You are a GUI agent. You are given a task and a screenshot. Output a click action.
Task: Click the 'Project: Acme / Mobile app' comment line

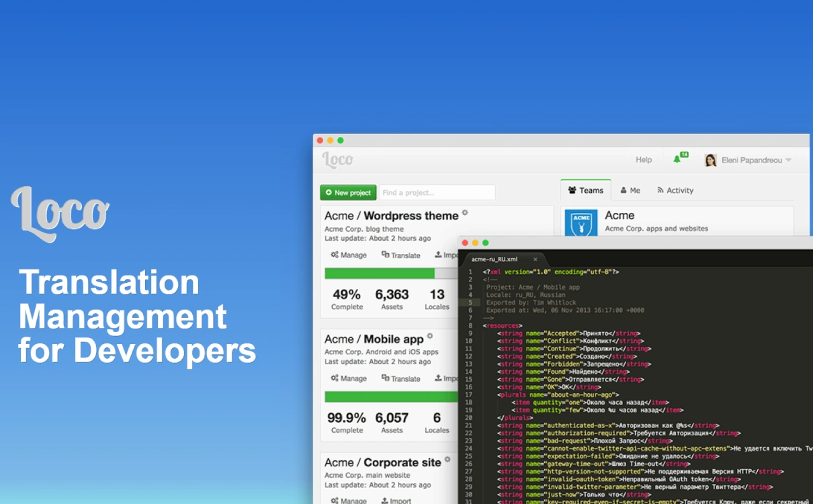coord(533,288)
